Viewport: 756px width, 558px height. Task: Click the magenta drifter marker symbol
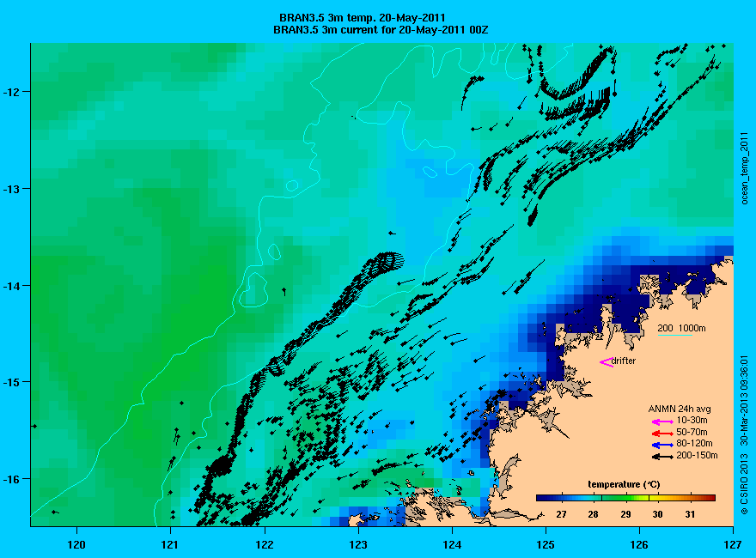[606, 362]
